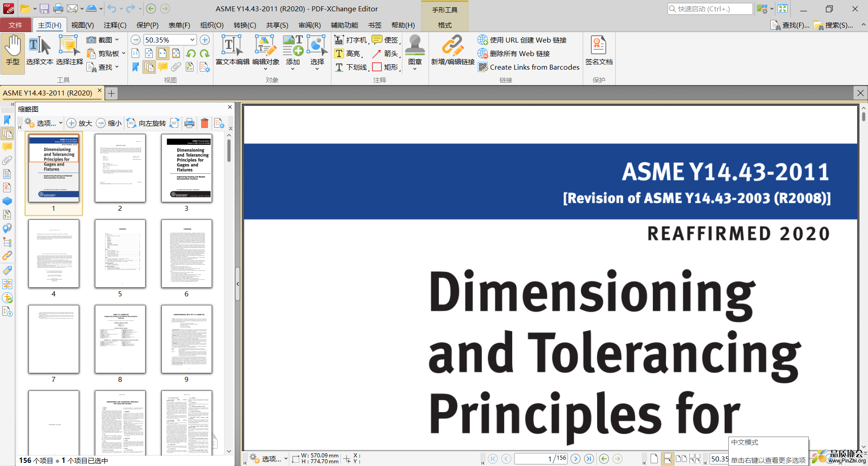Click the Typewriter (打字机) tool
The width and height of the screenshot is (868, 466).
coord(351,40)
